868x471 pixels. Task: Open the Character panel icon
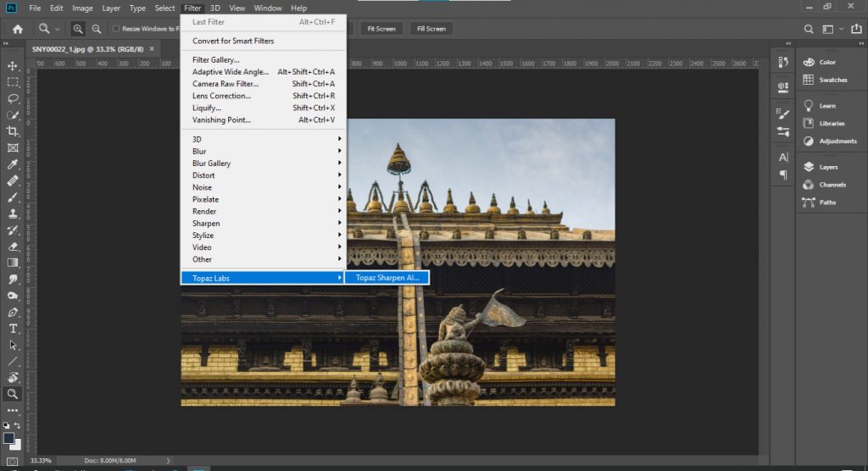[x=783, y=158]
